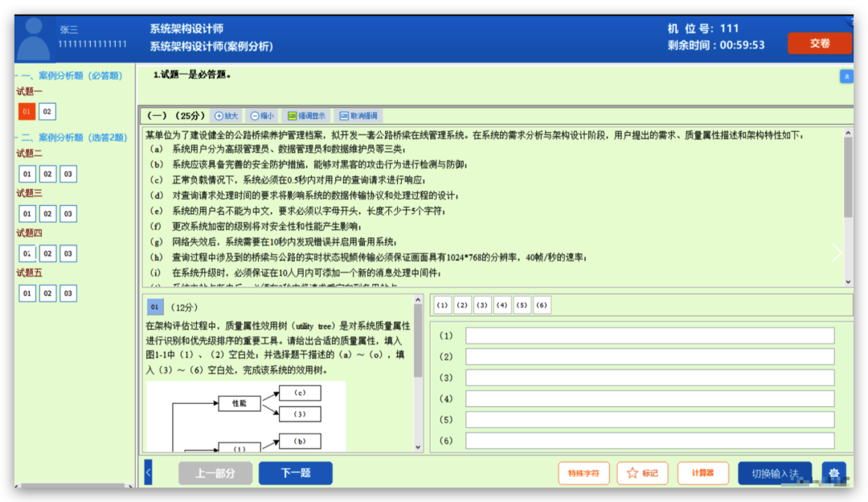The width and height of the screenshot is (868, 502).
Task: Focus the answer field for blank (1)
Action: (650, 335)
